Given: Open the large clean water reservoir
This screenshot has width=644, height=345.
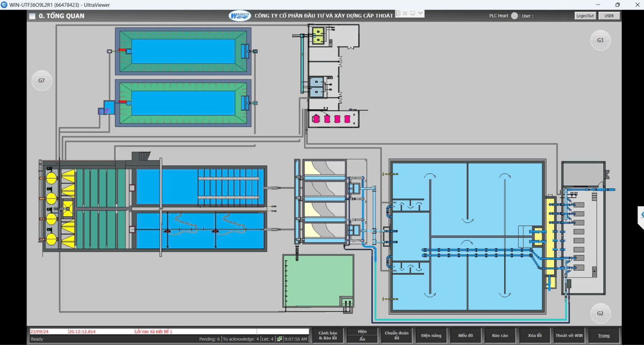Looking at the screenshot, I should pyautogui.click(x=467, y=236).
